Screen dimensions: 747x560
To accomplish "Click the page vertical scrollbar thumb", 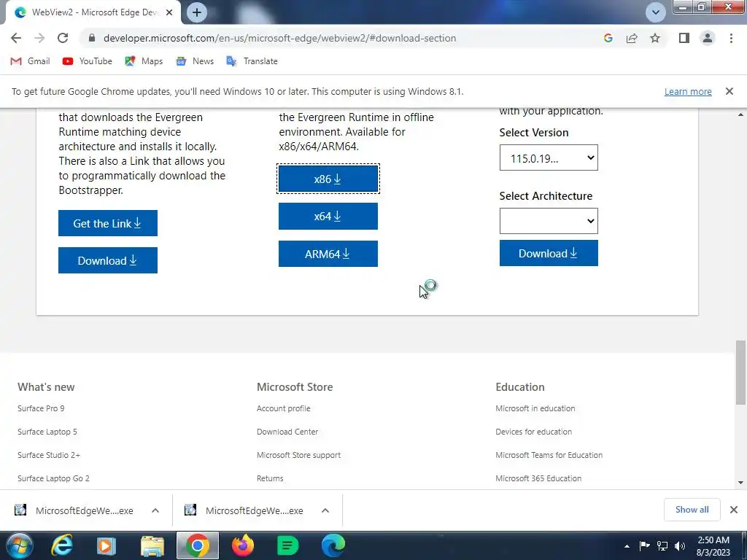I will (x=740, y=373).
